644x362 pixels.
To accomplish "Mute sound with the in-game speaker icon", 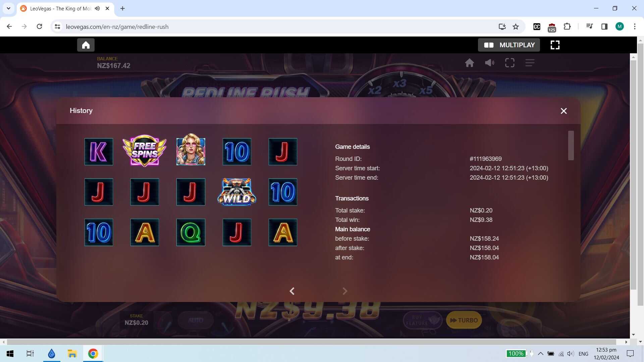I will (x=489, y=63).
